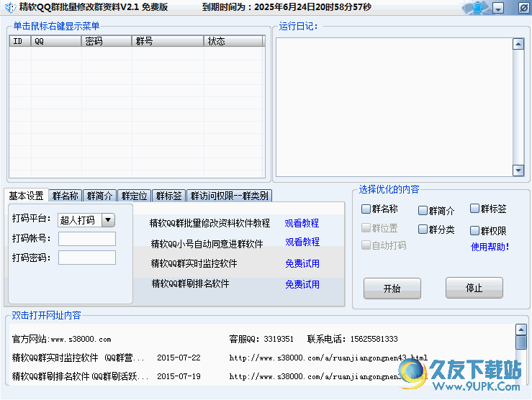
Task: Switch to the 群名称 tab
Action: pos(65,196)
